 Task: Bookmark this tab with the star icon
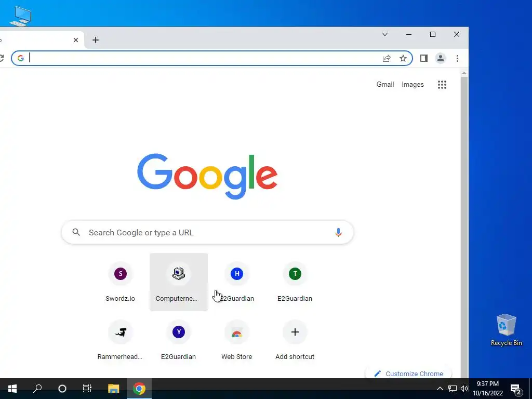click(403, 58)
